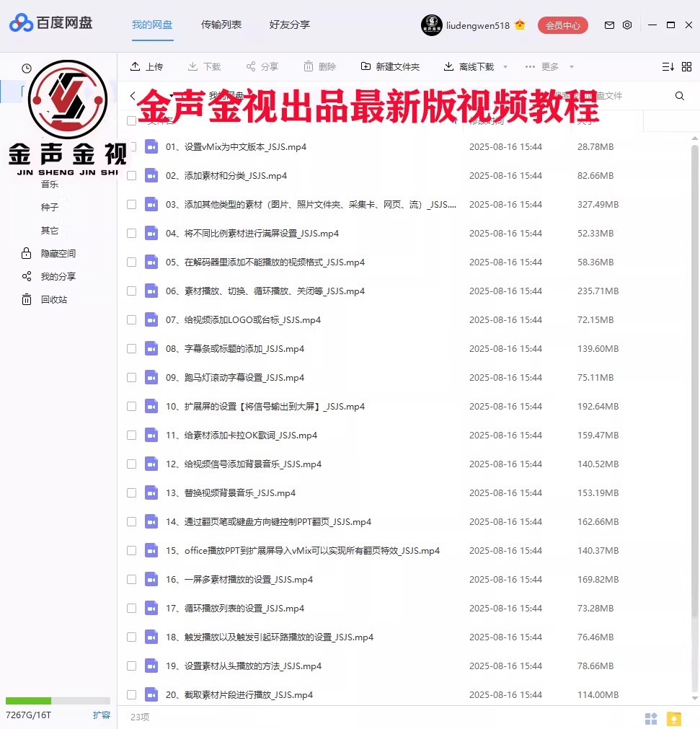The height and width of the screenshot is (729, 700).
Task: Expand the 更多 dropdown arrow
Action: [x=571, y=66]
